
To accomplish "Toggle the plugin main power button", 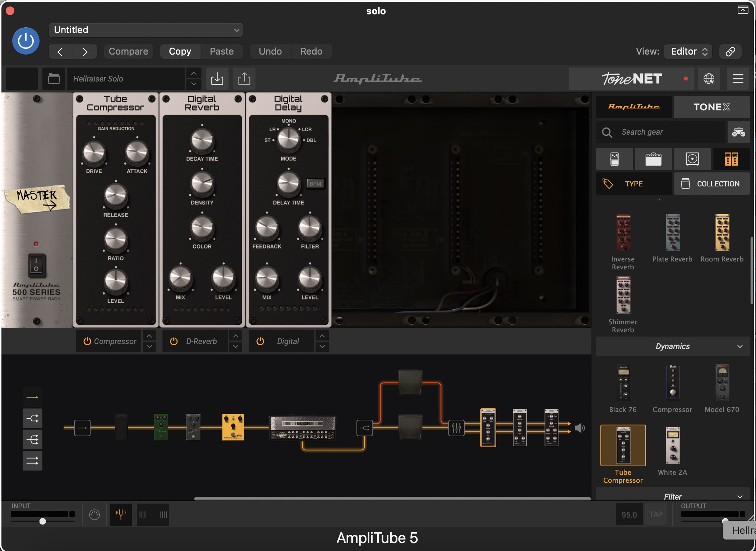I will point(26,41).
